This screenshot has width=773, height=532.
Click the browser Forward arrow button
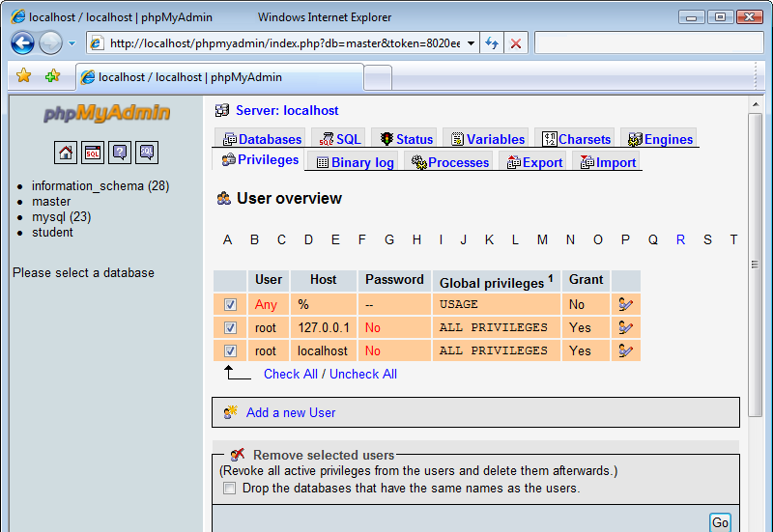pos(50,42)
